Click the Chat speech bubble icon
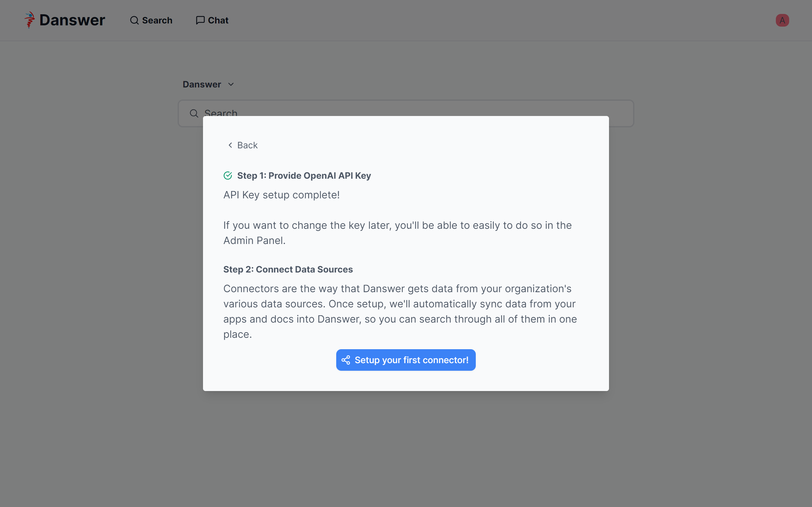 point(200,21)
